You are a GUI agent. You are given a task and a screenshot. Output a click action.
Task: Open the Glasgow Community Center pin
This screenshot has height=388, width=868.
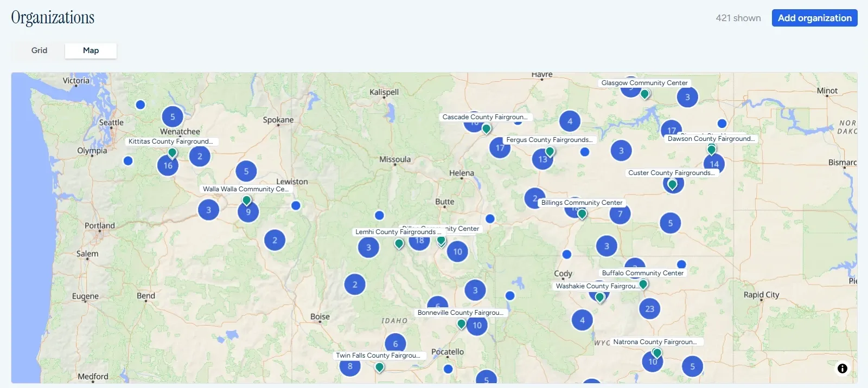645,94
